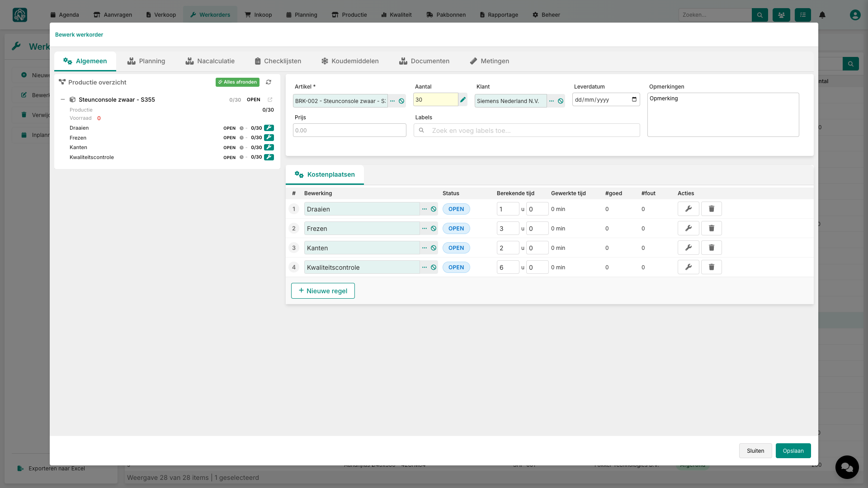
Task: Collapse the Steunconsole zwaar tree node
Action: point(63,100)
